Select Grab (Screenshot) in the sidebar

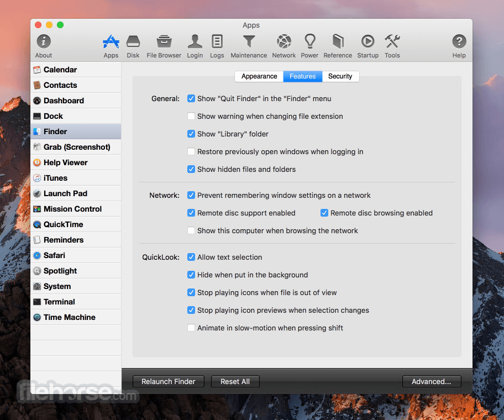coord(76,147)
